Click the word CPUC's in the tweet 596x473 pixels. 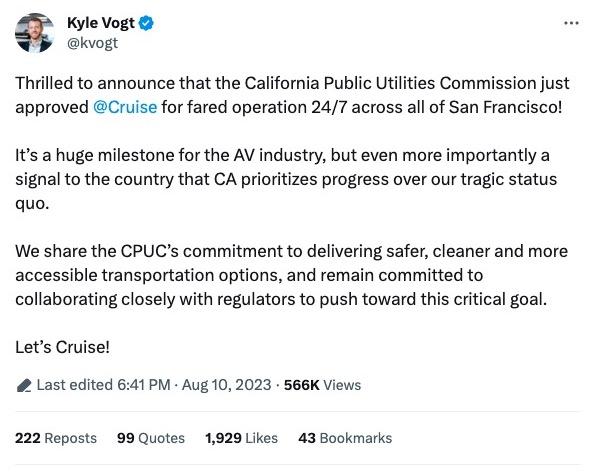150,251
